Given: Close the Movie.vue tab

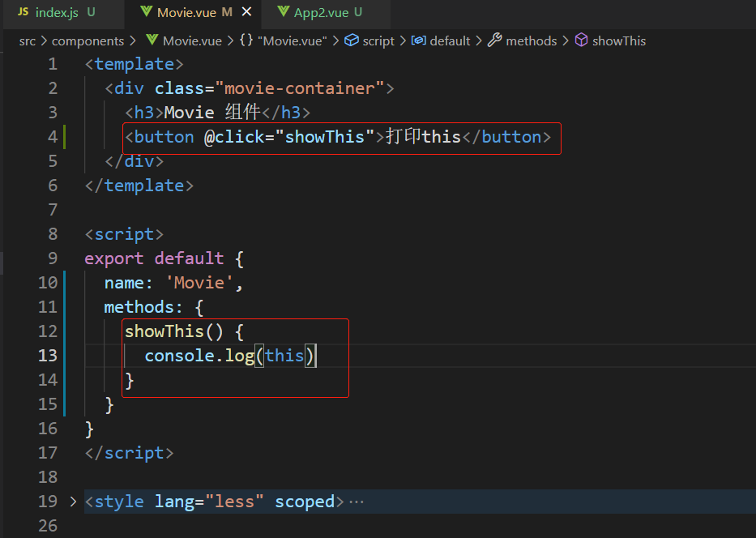Looking at the screenshot, I should pos(246,11).
